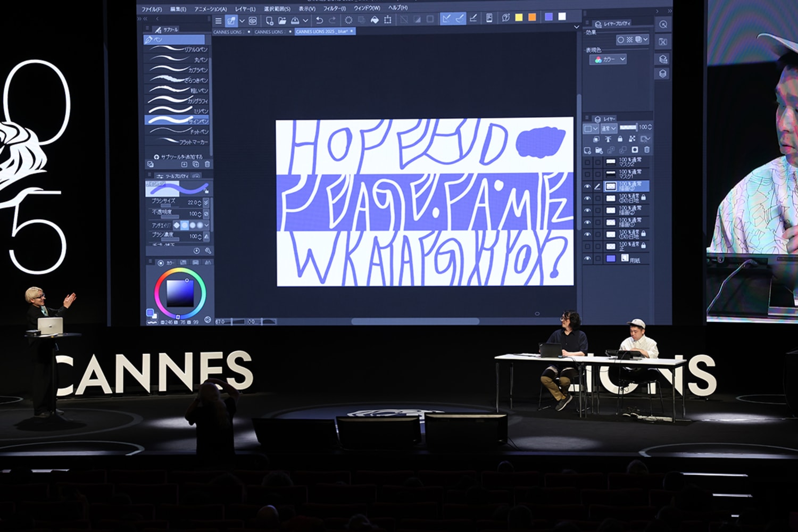Screen dimensions: 798x532
Task: Click the sub tool trash delete icon
Action: click(x=207, y=165)
